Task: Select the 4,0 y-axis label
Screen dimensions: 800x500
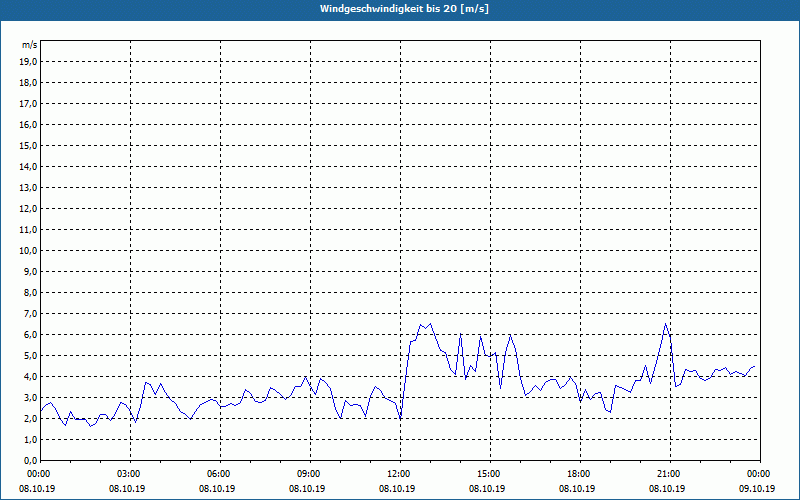Action: [31, 377]
